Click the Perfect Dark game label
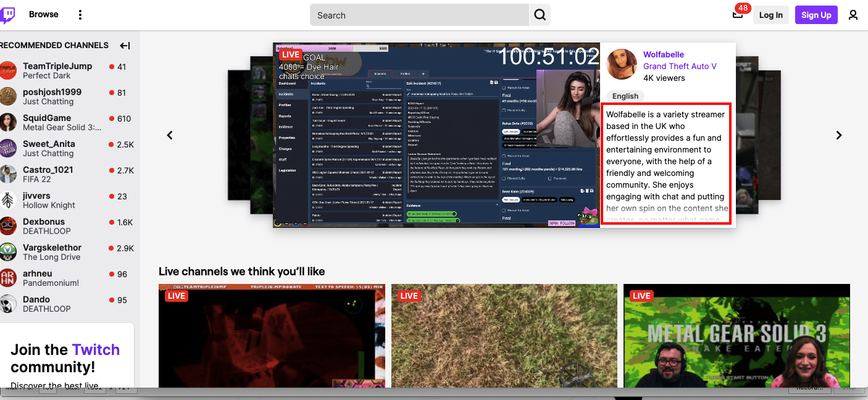Viewport: 868px width, 400px height. (x=47, y=76)
